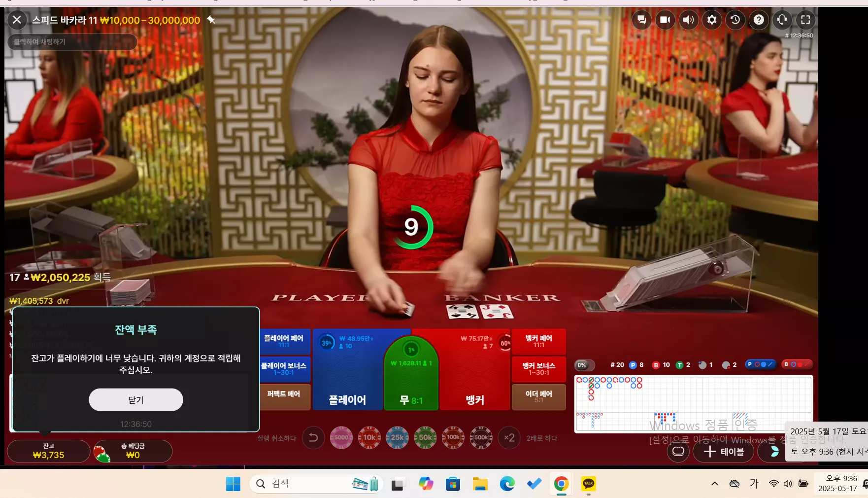The image size is (868, 498).
Task: Open File Explorer from the taskbar
Action: pos(480,484)
